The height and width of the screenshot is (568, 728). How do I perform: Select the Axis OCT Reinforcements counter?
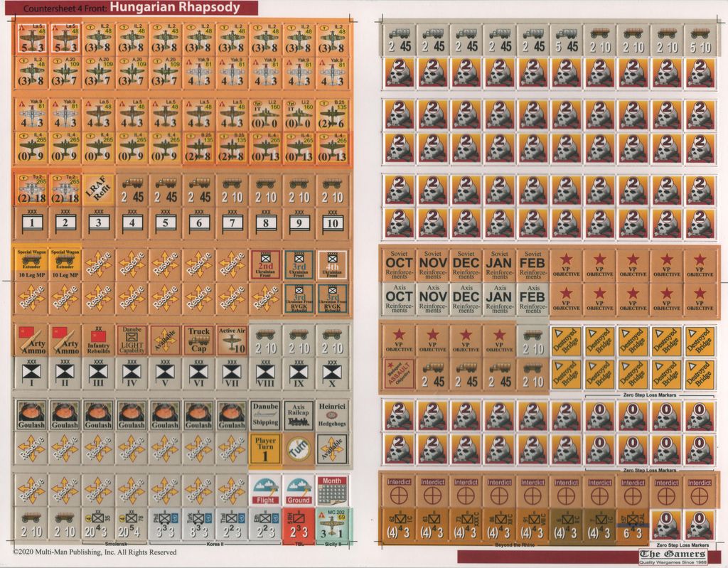(x=400, y=299)
